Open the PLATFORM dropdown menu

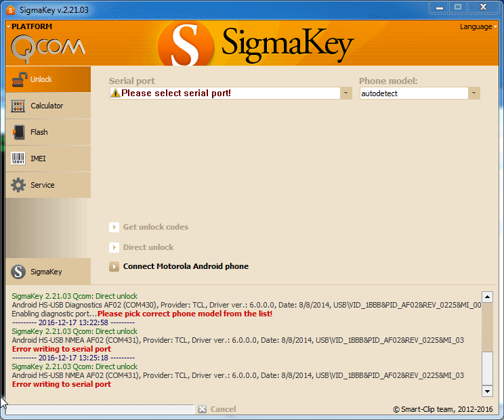tap(29, 26)
